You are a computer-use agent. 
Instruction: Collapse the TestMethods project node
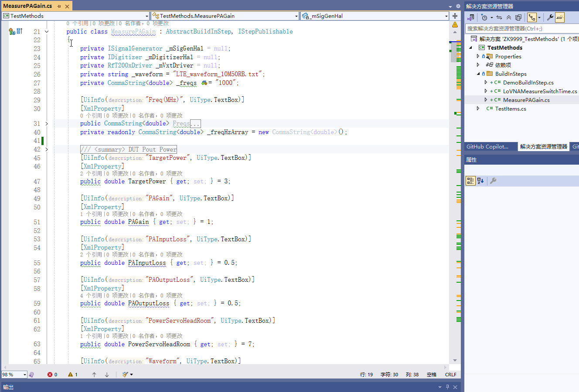[x=471, y=47]
